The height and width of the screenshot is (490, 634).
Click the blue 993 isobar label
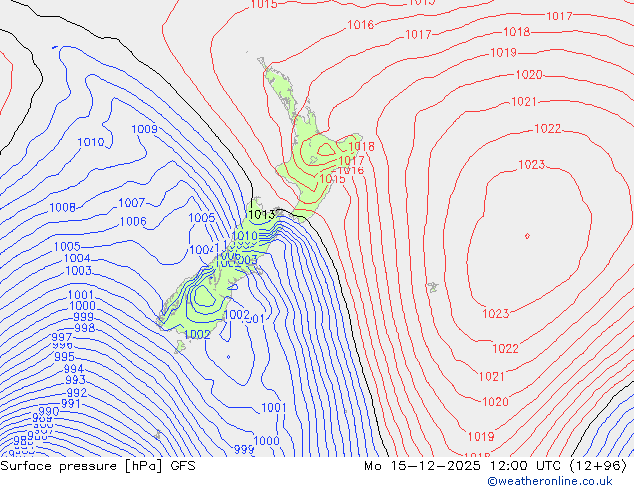pos(76,380)
